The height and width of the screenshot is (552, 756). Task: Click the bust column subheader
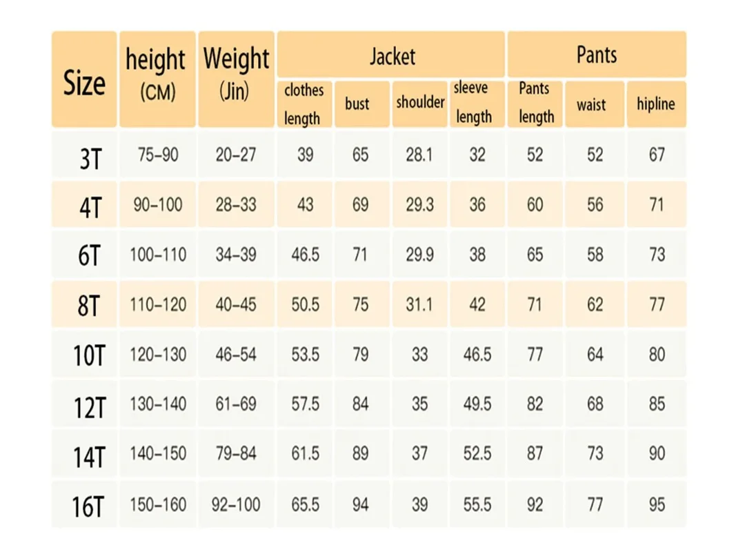(357, 104)
